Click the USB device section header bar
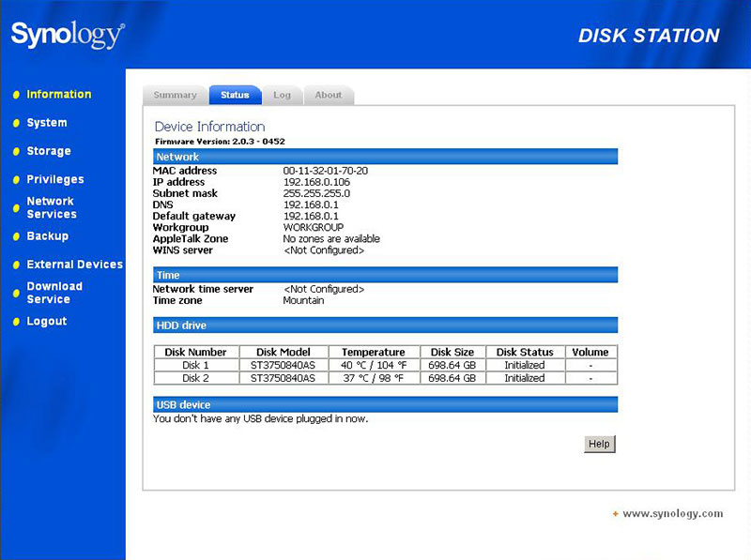 point(386,404)
